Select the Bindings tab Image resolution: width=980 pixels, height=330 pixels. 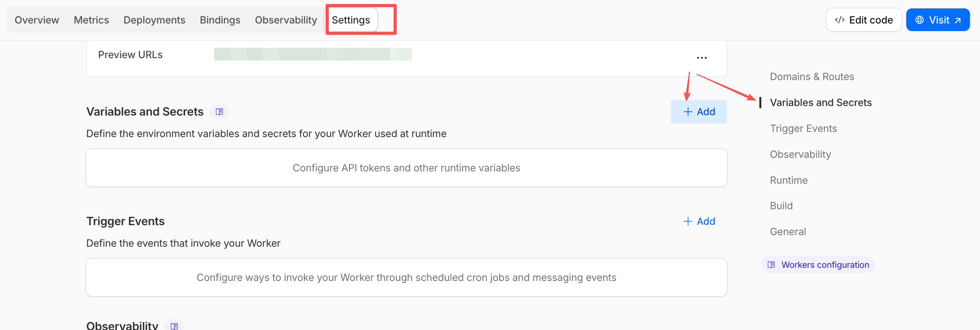tap(220, 20)
